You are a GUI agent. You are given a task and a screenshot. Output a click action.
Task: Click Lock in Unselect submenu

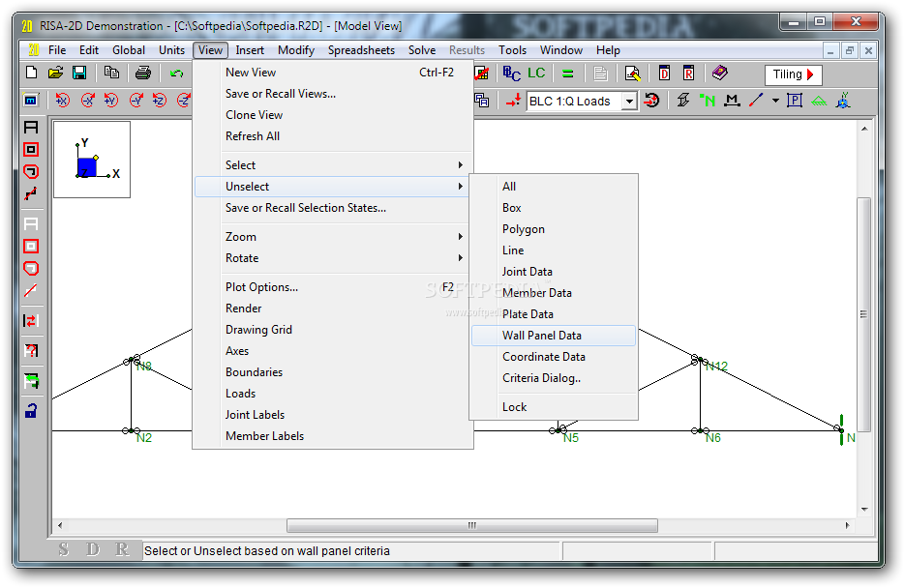click(554, 407)
